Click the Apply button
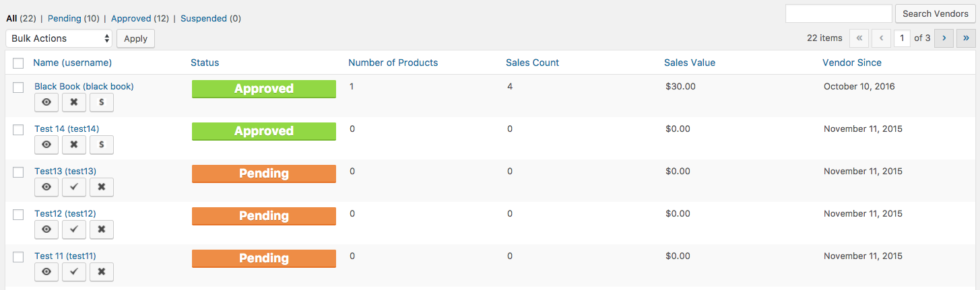 135,38
